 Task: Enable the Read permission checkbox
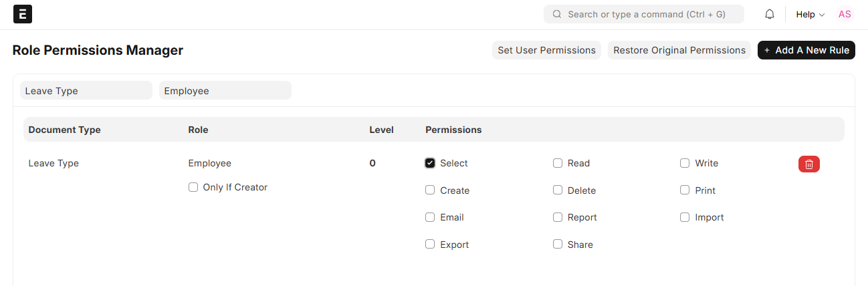[x=558, y=163]
